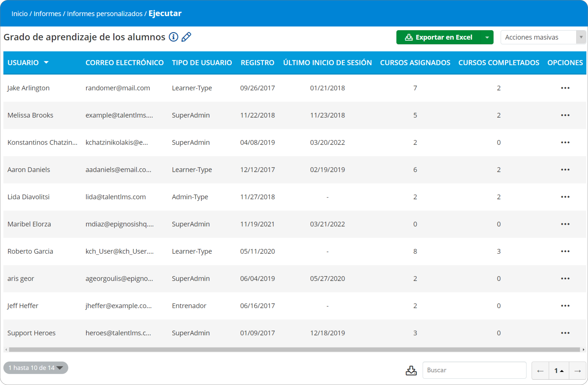588x385 pixels.
Task: Click Entrenador user type cell
Action: point(189,306)
